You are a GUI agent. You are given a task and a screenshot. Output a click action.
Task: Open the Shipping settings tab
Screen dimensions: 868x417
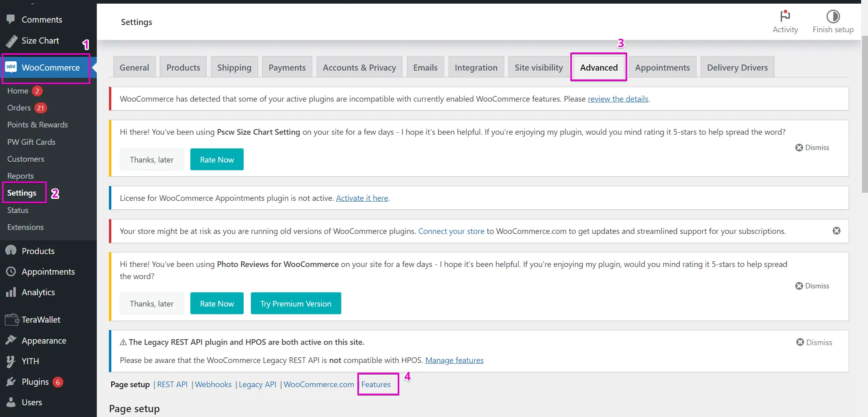pos(234,67)
